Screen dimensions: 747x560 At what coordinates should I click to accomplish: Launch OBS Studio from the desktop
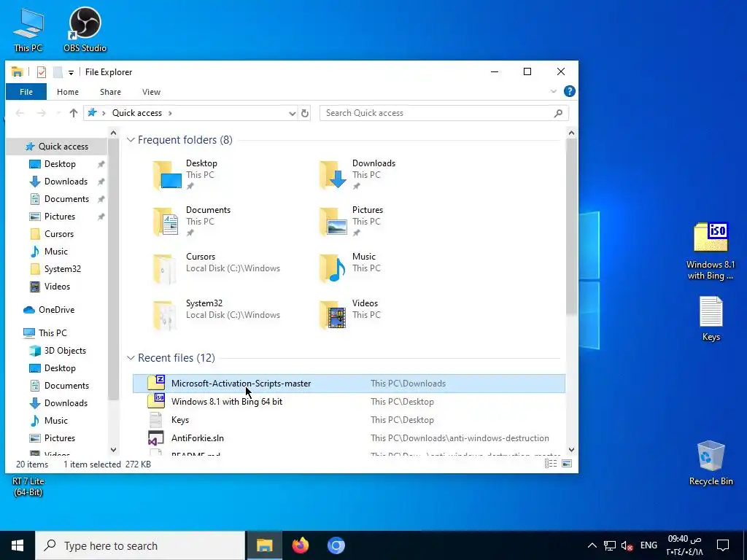[85, 29]
